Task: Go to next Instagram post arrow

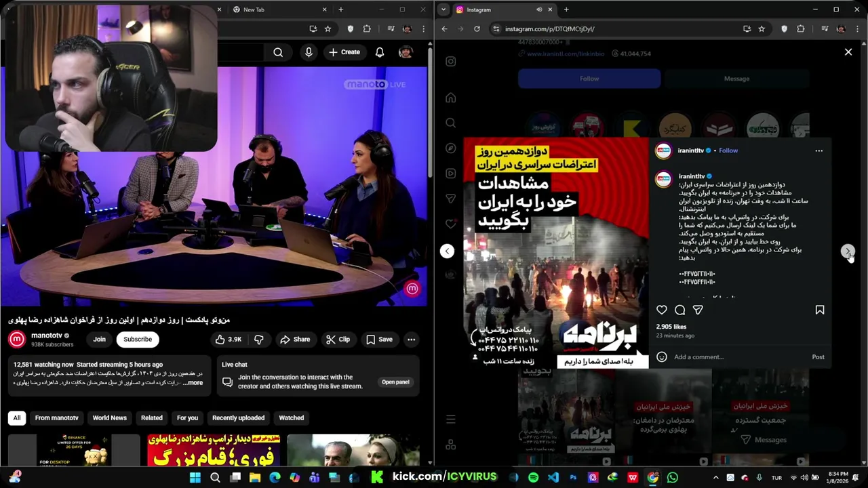Action: click(848, 251)
